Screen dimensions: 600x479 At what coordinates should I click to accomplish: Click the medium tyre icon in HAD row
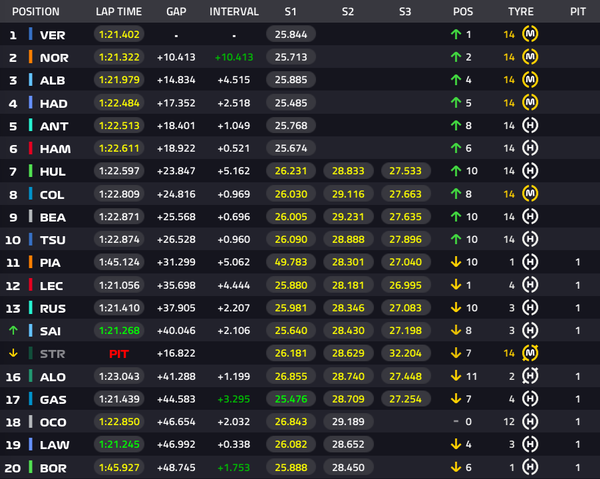click(x=530, y=103)
